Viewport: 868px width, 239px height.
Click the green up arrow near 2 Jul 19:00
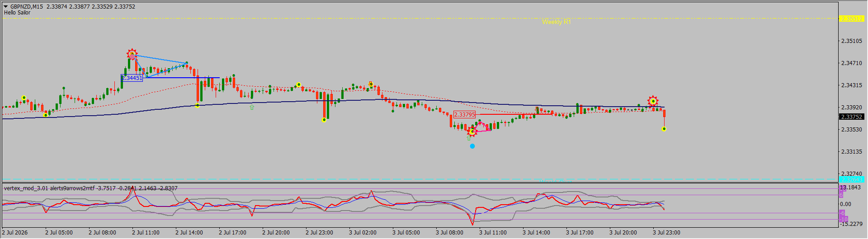click(x=252, y=108)
